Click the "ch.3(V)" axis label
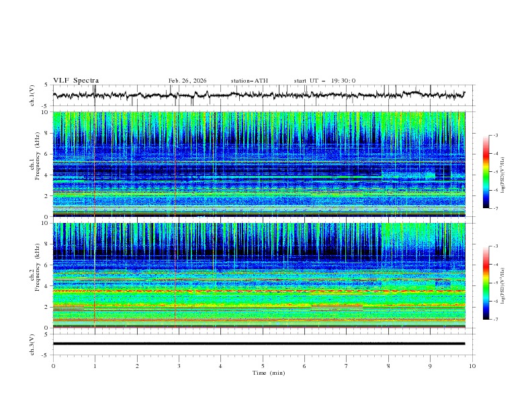 pos(32,345)
